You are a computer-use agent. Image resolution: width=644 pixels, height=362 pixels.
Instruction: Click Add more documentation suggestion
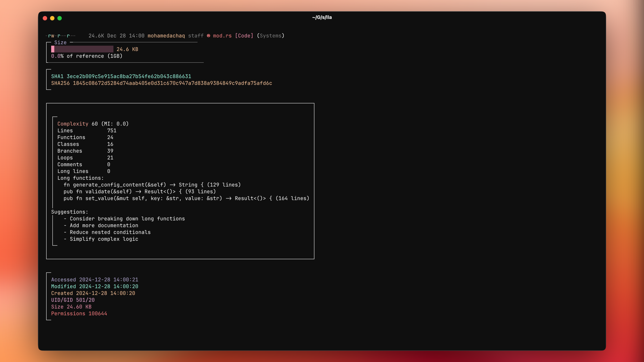[x=104, y=225]
